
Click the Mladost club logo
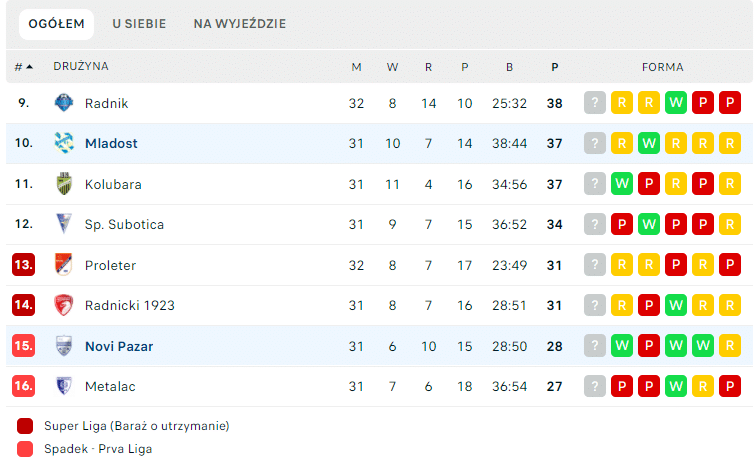coord(64,143)
